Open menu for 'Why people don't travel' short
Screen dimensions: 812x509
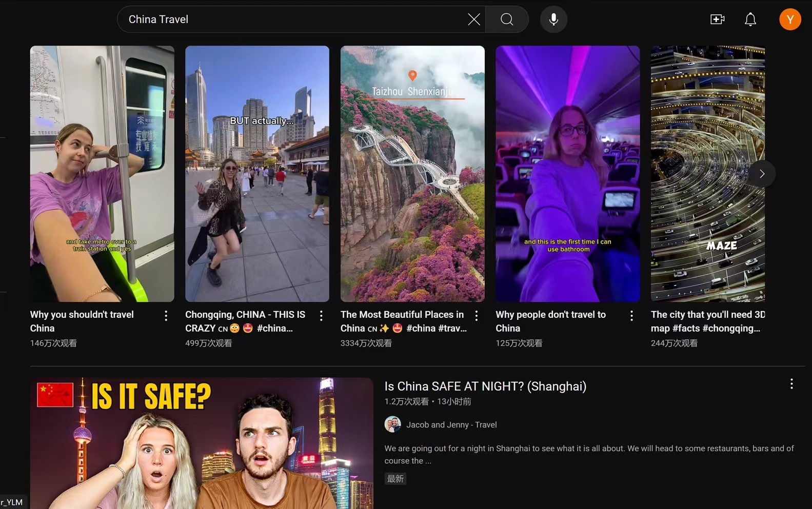pyautogui.click(x=631, y=316)
